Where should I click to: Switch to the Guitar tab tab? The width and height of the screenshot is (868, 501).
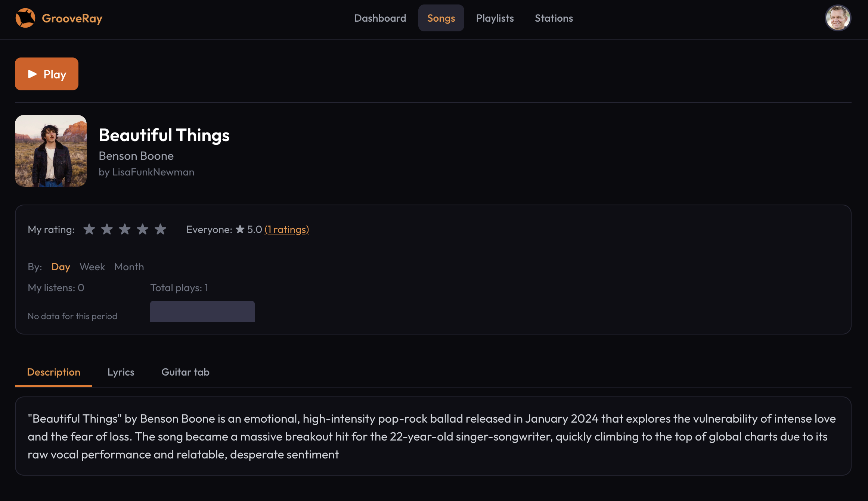[x=185, y=372]
